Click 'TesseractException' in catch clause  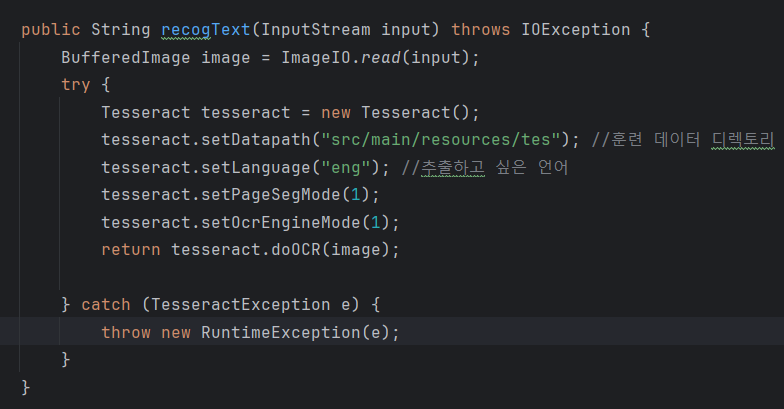click(x=240, y=304)
